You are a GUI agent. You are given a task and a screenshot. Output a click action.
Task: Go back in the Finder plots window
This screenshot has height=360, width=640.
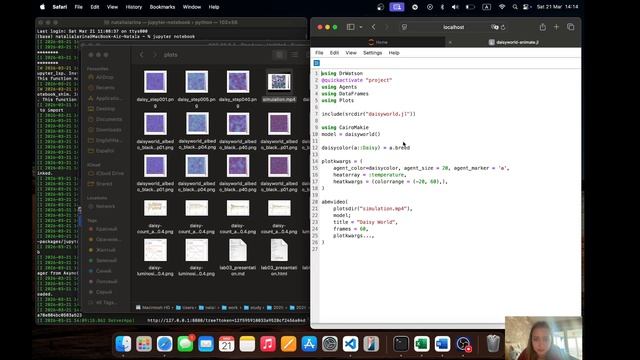(142, 55)
